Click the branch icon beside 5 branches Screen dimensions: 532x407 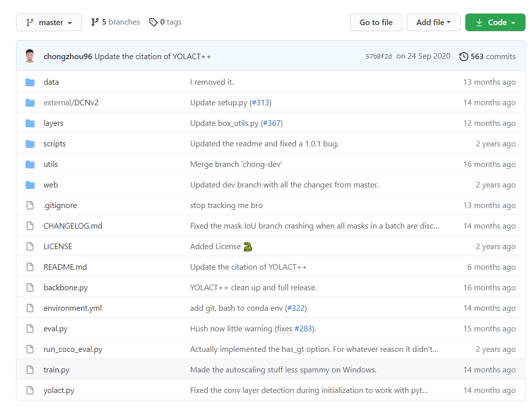point(95,22)
